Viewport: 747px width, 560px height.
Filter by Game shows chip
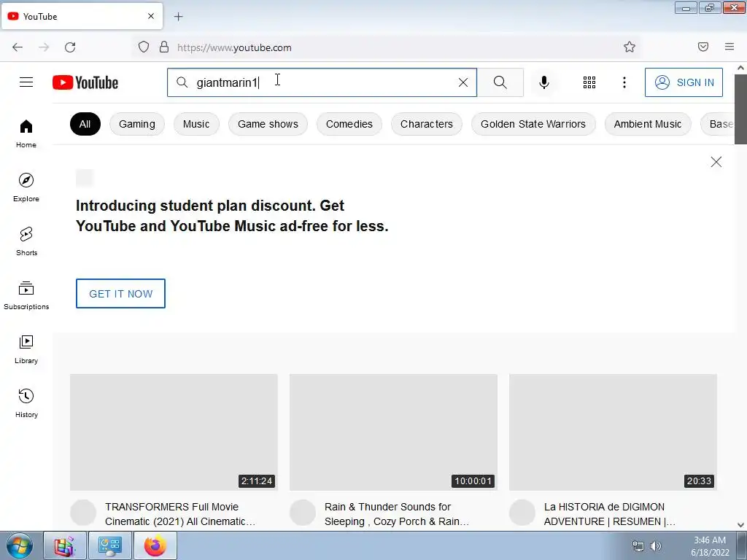click(x=268, y=124)
